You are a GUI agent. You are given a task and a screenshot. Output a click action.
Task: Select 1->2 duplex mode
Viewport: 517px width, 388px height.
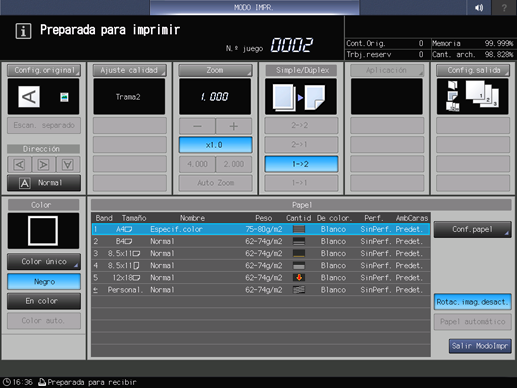click(x=301, y=164)
